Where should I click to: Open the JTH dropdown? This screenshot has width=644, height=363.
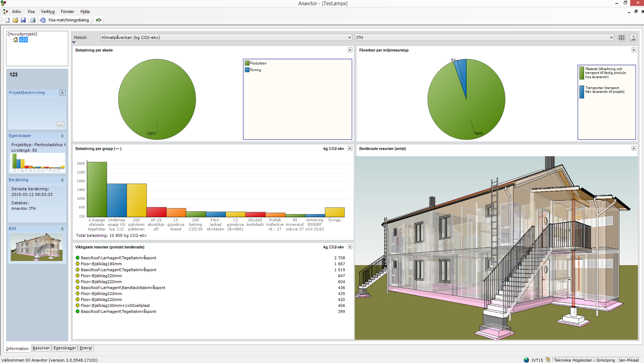click(611, 38)
